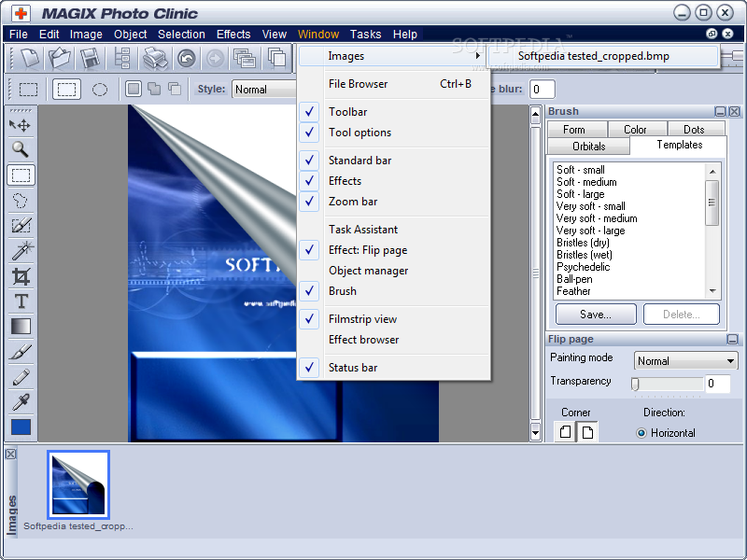The image size is (747, 560).
Task: Switch to the Dots tab
Action: click(694, 130)
